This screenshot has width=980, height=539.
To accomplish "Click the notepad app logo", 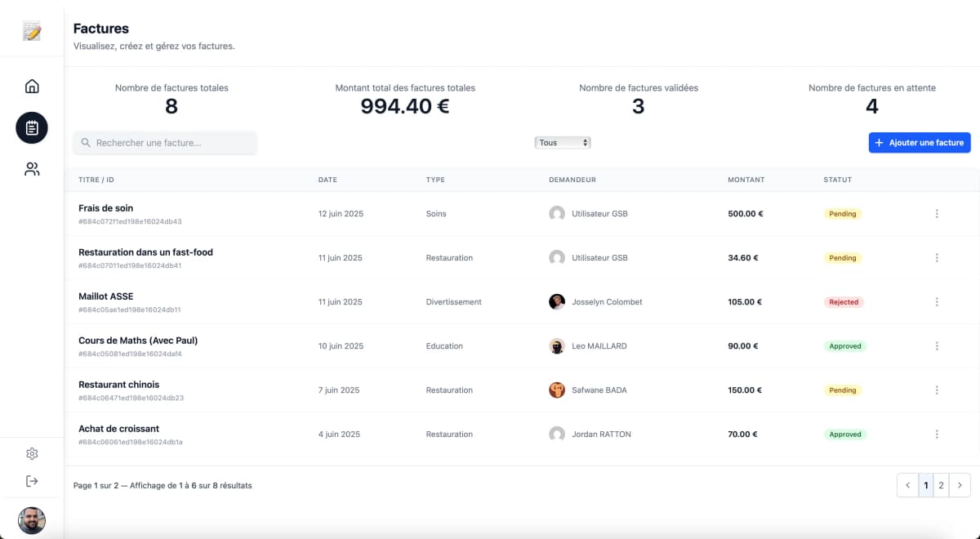I will 32,31.
